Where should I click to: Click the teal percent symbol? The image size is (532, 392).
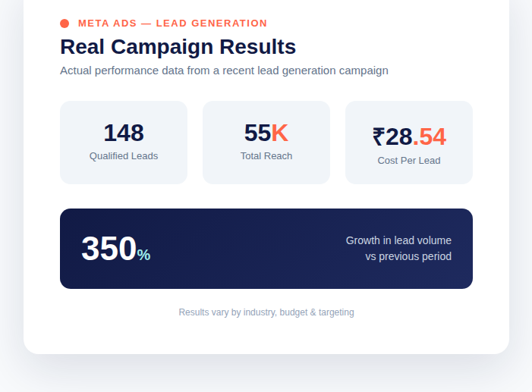pyautogui.click(x=143, y=255)
